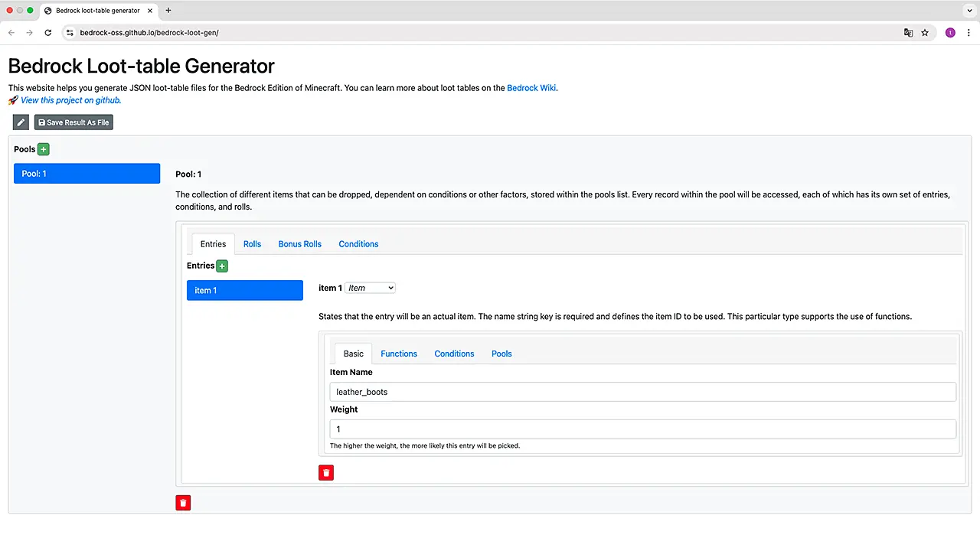Add a new pool with green plus
The image size is (980, 551).
(x=44, y=149)
